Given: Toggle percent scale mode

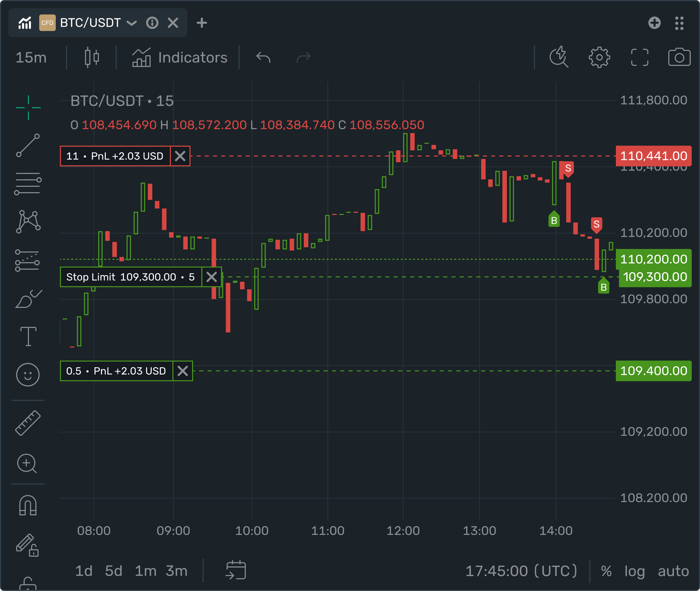Looking at the screenshot, I should pyautogui.click(x=606, y=571).
